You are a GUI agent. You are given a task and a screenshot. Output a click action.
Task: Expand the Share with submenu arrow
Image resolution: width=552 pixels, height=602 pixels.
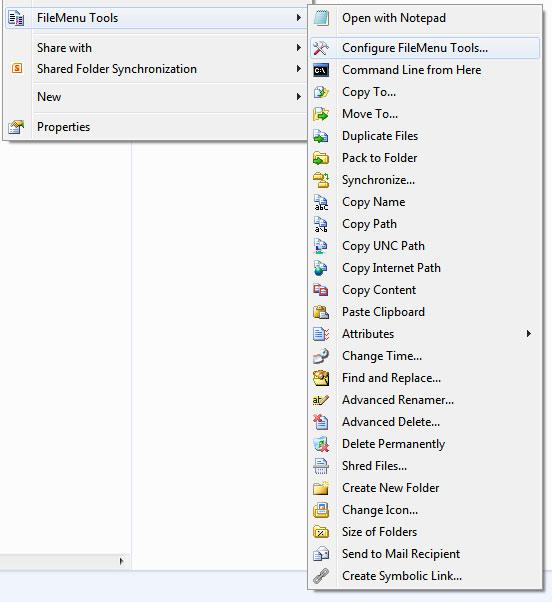pos(299,48)
